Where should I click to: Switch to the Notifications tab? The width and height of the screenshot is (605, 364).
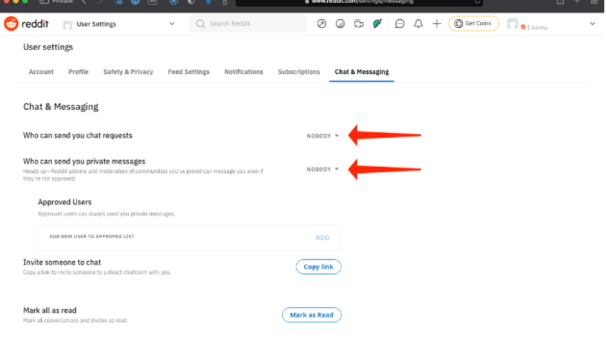coord(244,72)
